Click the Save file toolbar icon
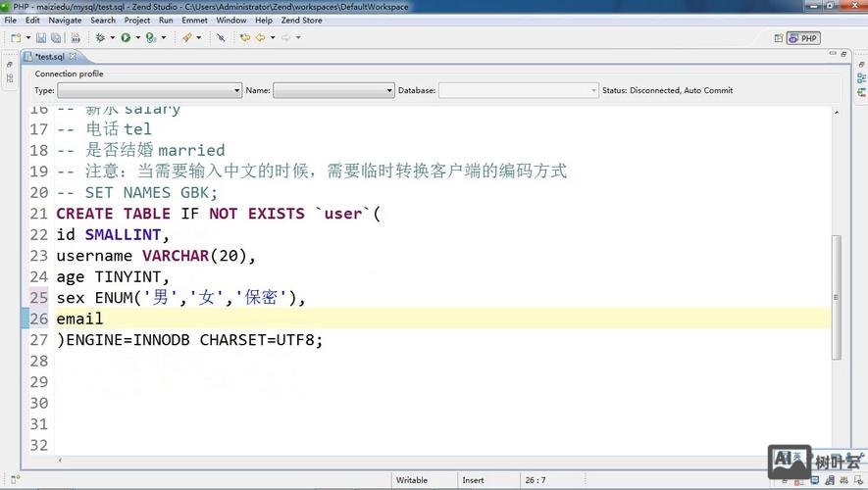Screen dimensions: 868x490 click(41, 38)
